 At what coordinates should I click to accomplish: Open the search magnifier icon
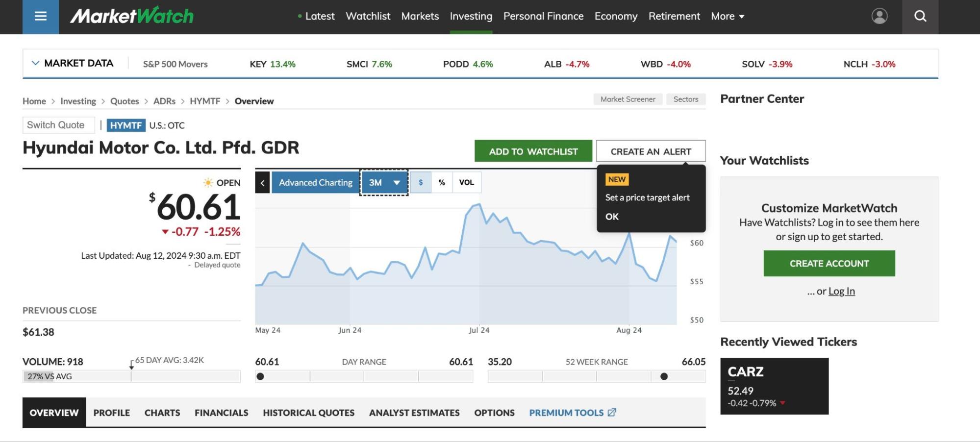[x=920, y=17]
